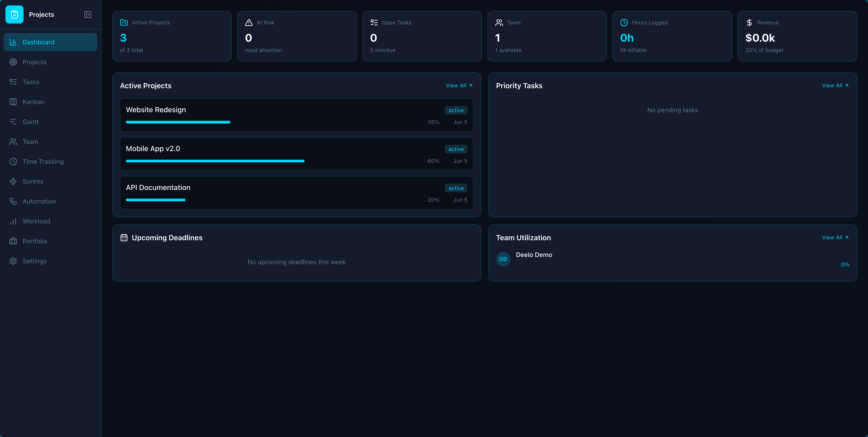Click the Upcoming Deadlines calendar icon
Viewport: 868px width, 437px height.
pyautogui.click(x=124, y=237)
